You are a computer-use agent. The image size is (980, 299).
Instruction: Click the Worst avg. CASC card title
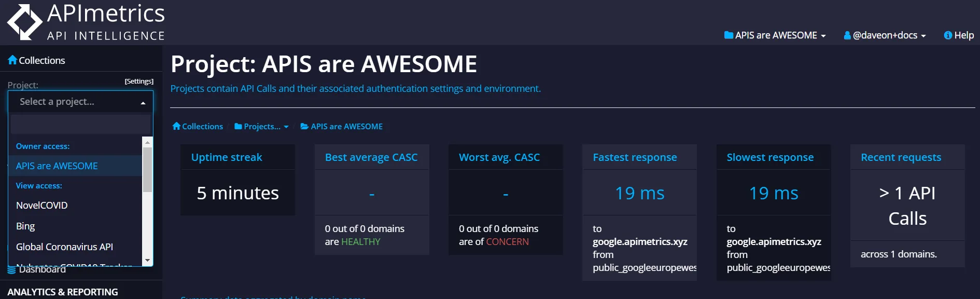[499, 157]
